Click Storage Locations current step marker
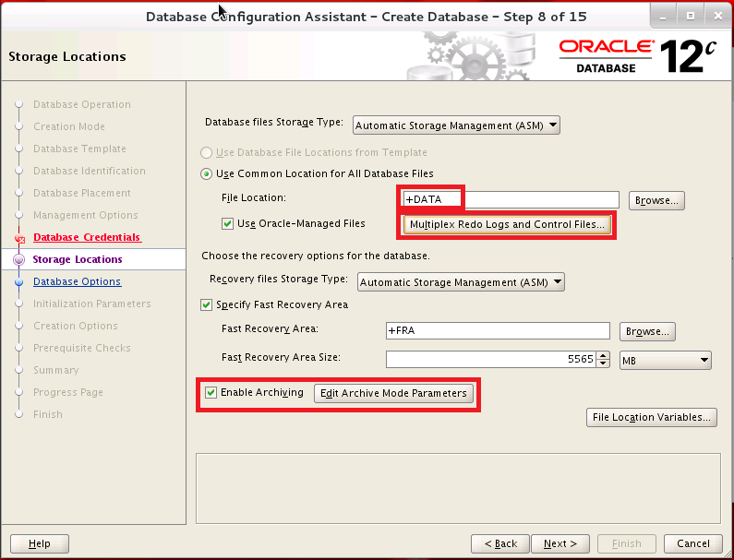 point(19,259)
